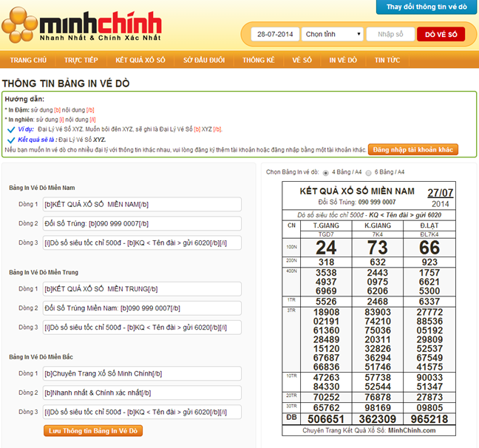Click the blue checkmark beside Kết quả sẽ là
Screen dimensions: 479x448
11,140
